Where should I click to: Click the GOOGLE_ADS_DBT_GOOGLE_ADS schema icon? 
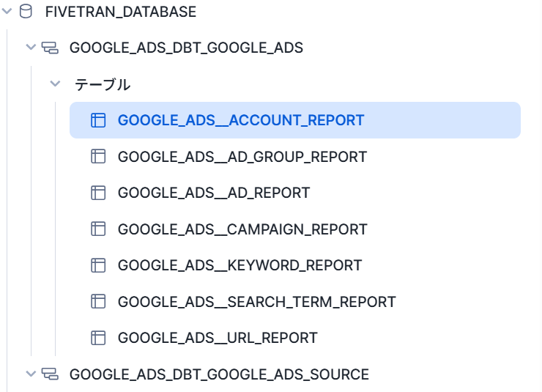(50, 48)
